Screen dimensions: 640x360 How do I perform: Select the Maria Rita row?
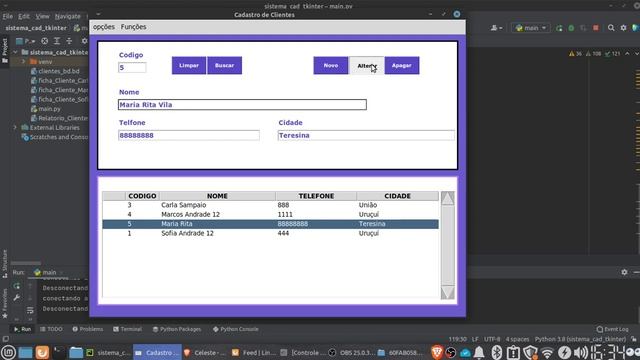(270, 224)
